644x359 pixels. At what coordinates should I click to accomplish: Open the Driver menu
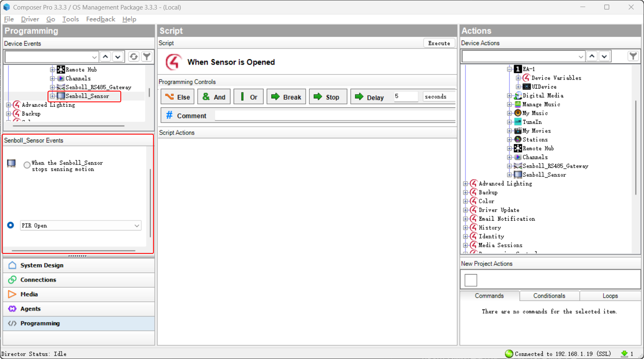click(30, 19)
